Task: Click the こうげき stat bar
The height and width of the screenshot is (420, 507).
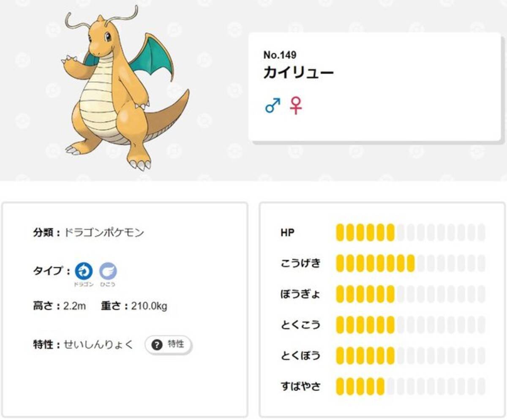Action: tap(410, 263)
